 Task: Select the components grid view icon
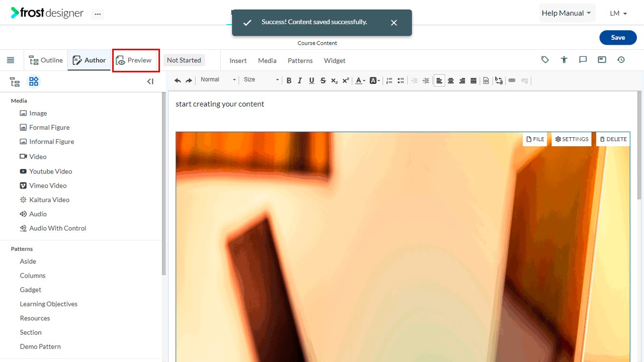click(34, 81)
